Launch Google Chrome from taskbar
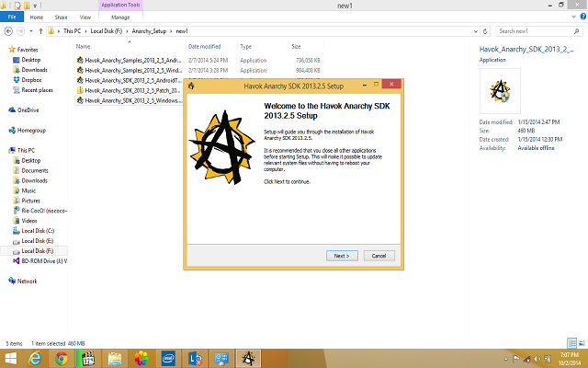The width and height of the screenshot is (588, 368). click(62, 359)
